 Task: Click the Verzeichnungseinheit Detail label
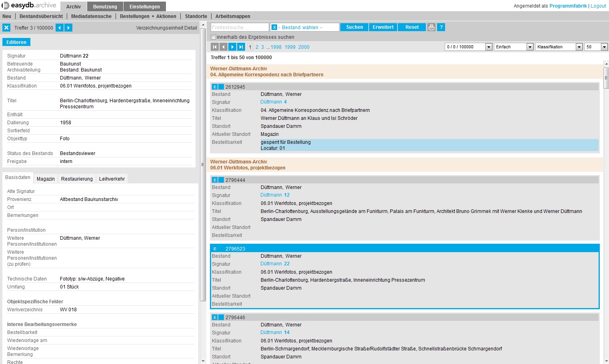[x=166, y=28]
